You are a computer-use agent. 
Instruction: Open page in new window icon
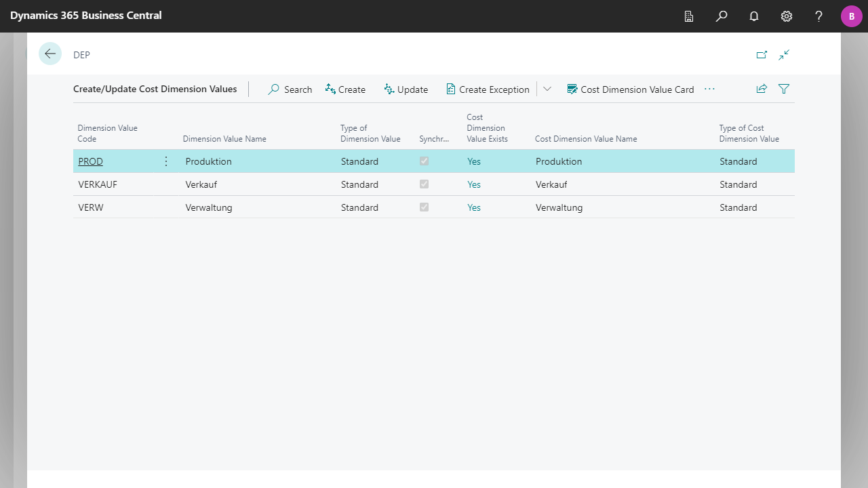pos(762,55)
